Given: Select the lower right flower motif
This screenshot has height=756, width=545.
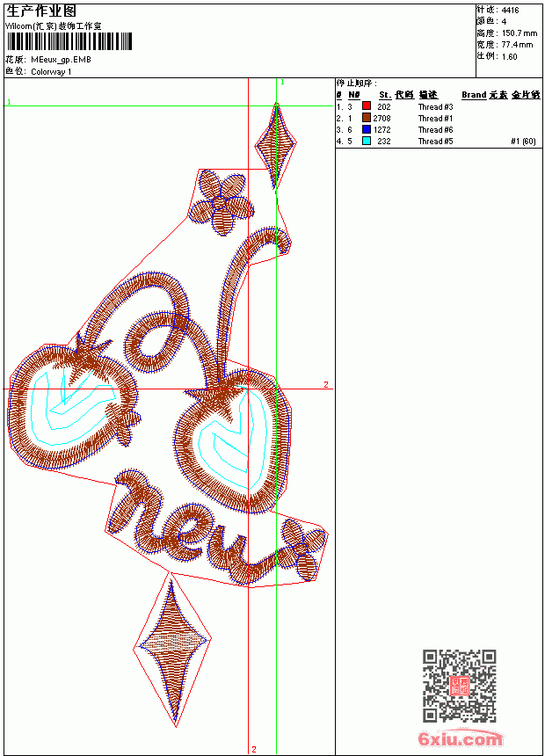Looking at the screenshot, I should [302, 549].
